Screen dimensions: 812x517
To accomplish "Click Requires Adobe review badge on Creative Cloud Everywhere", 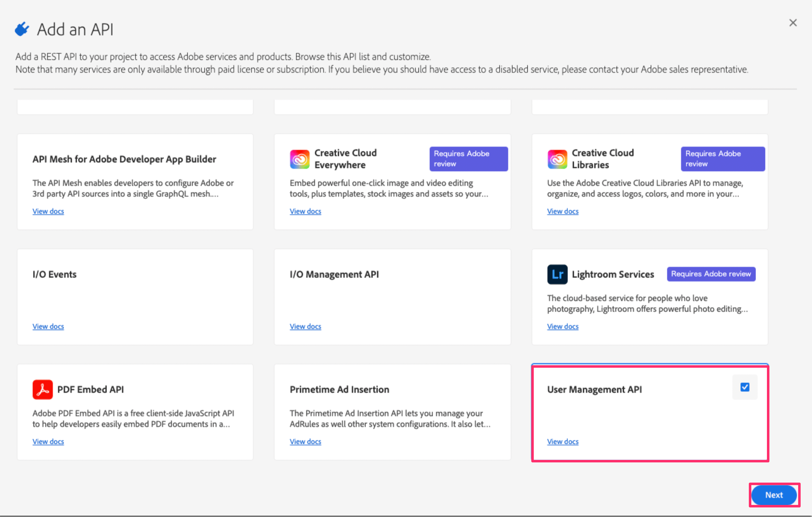I will 468,159.
